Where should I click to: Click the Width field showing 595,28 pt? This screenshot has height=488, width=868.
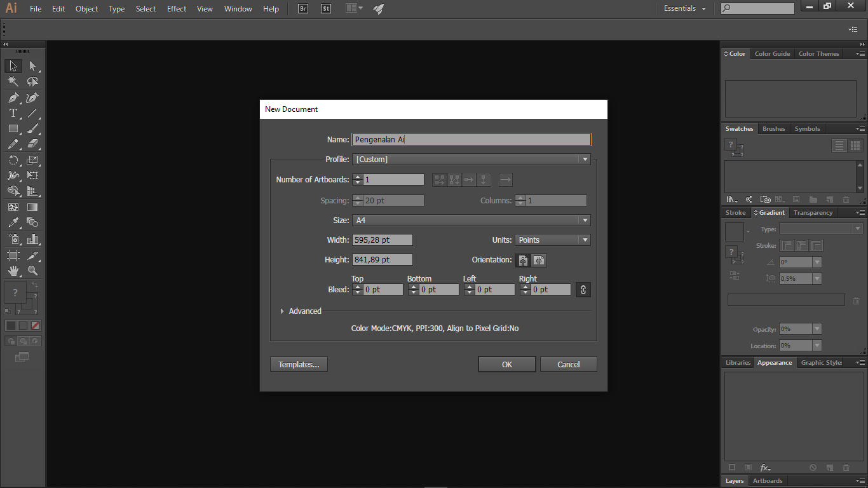click(x=383, y=240)
